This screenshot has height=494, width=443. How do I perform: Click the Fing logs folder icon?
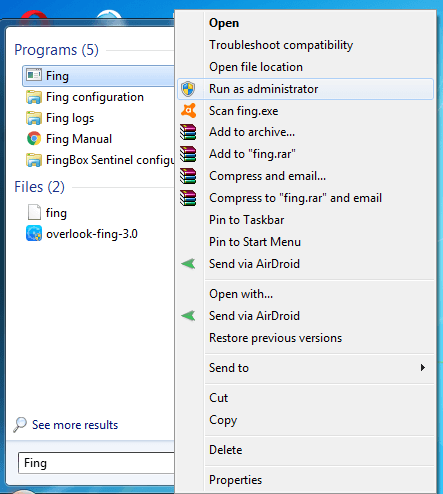pyautogui.click(x=34, y=118)
